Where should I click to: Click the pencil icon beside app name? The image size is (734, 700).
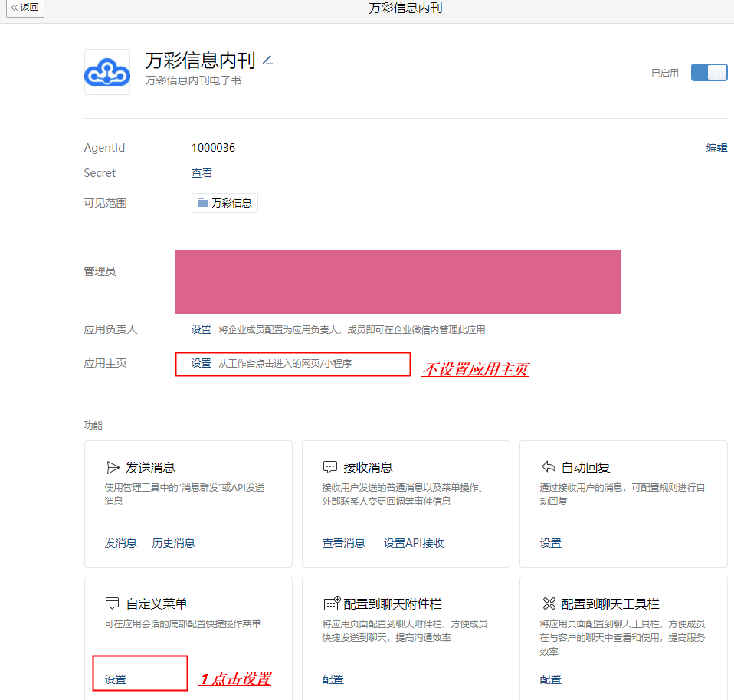[267, 60]
